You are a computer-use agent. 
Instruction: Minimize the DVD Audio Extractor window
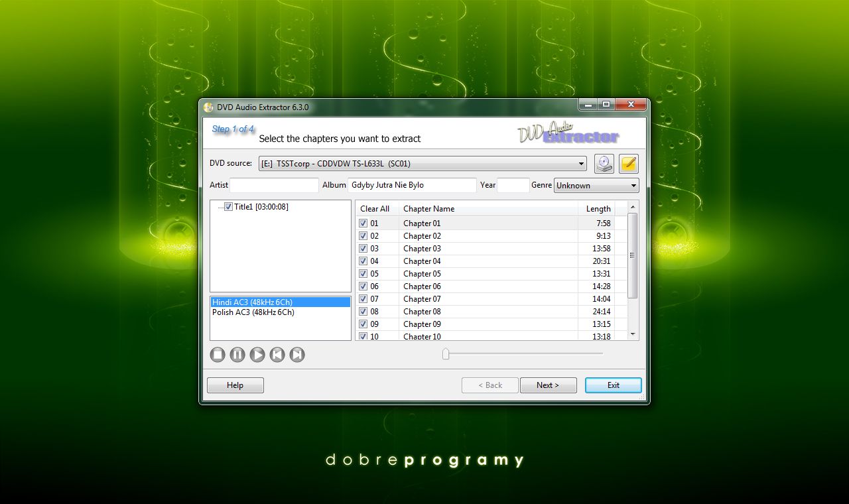588,105
